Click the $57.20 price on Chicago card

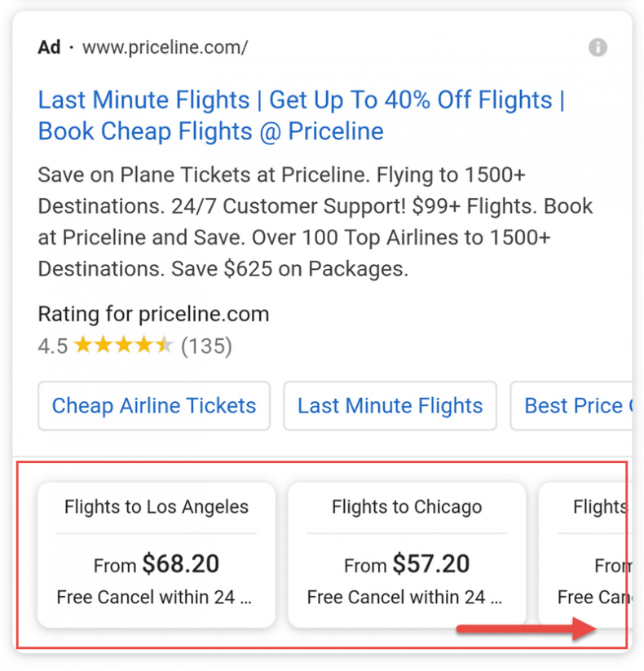(430, 563)
